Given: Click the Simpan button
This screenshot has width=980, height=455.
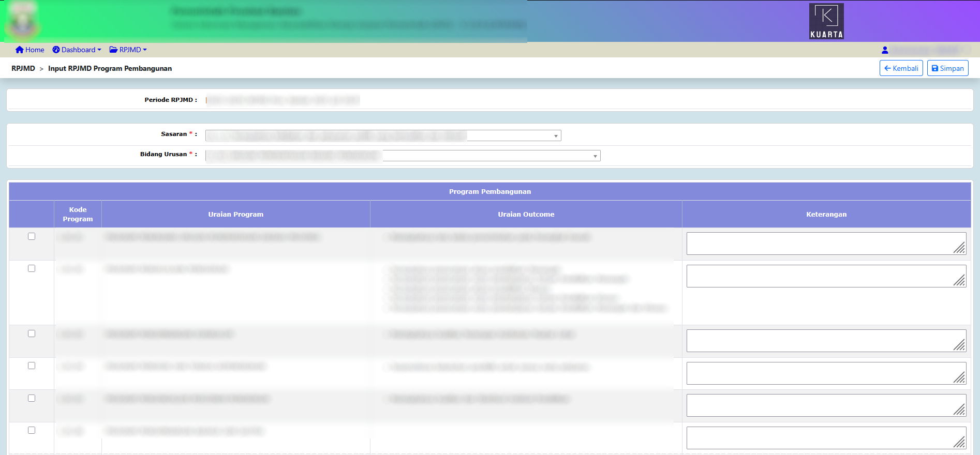Looking at the screenshot, I should [947, 68].
